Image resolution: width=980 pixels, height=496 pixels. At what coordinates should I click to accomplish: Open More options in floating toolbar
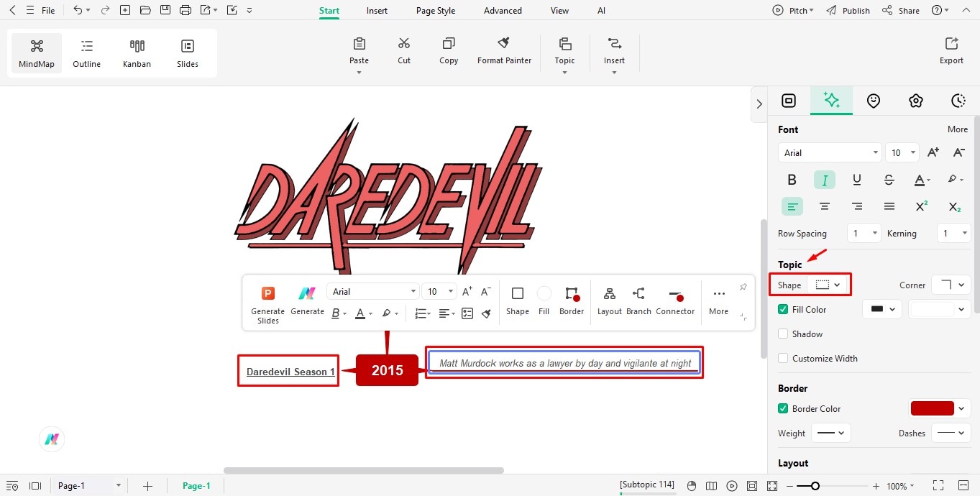point(718,300)
